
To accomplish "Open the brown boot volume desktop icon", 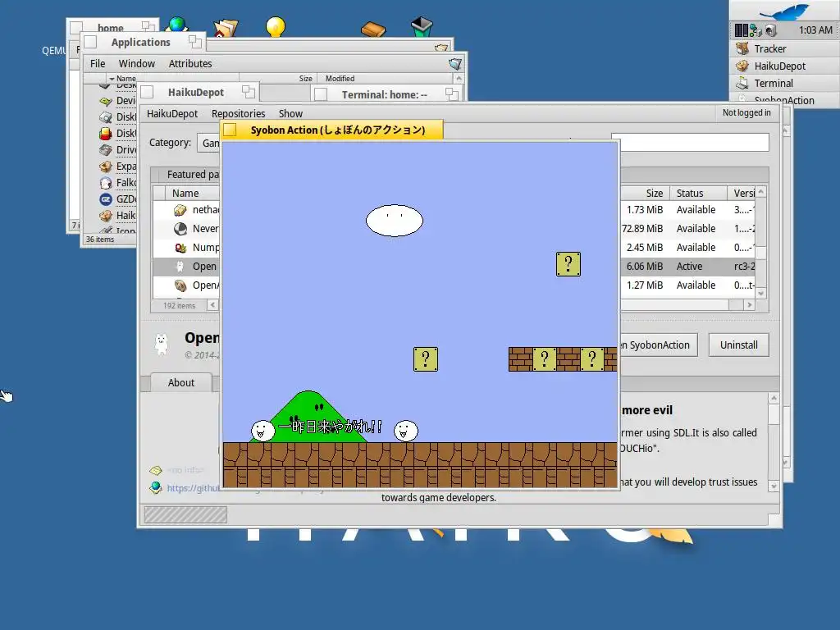I will click(x=373, y=29).
